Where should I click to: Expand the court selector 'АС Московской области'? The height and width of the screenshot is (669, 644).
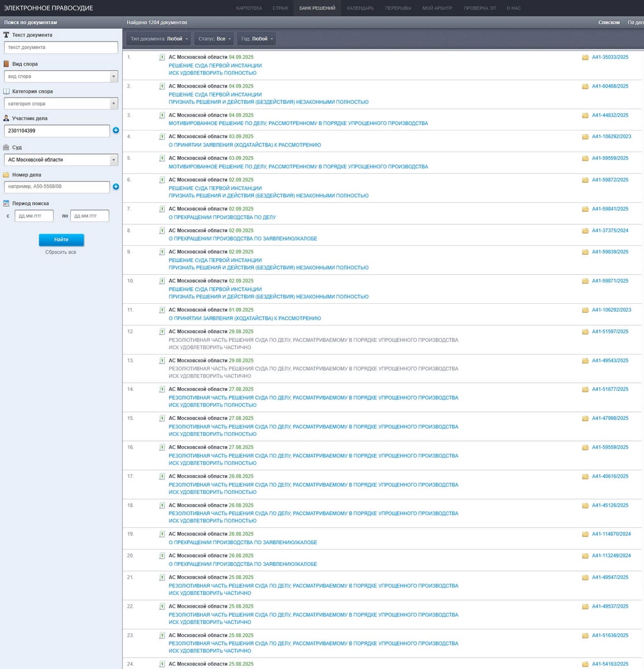[61, 160]
